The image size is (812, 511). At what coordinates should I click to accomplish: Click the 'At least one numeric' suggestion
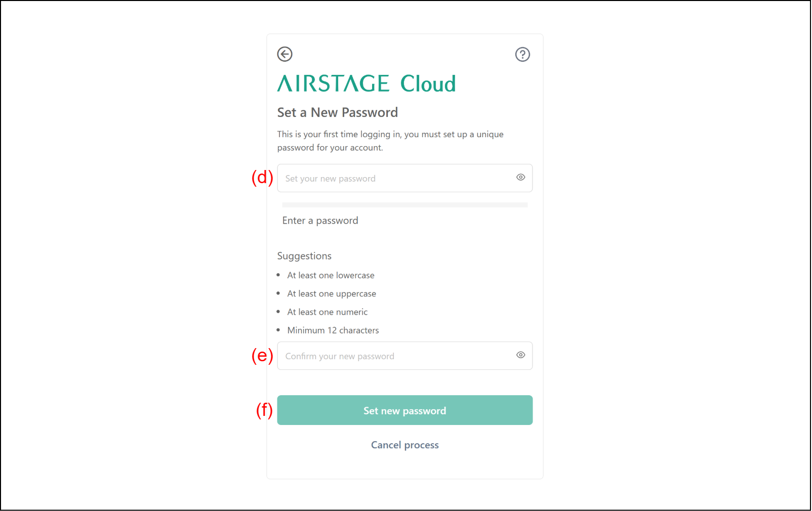[x=327, y=312]
